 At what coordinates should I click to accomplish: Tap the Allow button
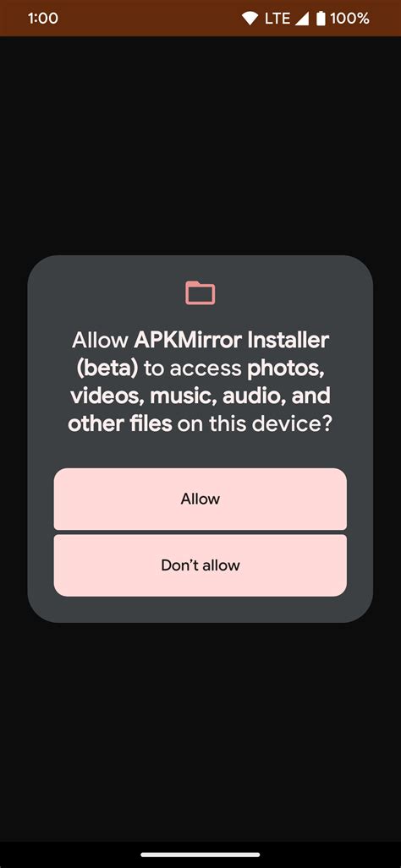click(x=200, y=499)
